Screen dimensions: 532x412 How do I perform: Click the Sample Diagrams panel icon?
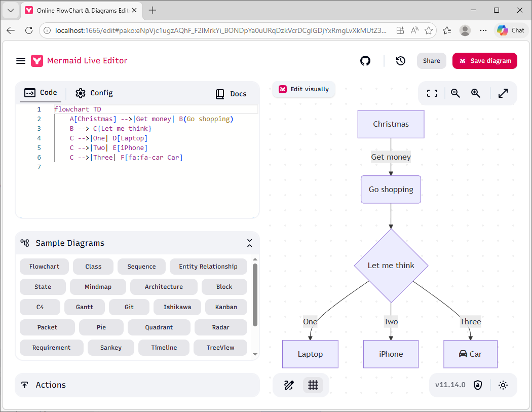coord(25,243)
